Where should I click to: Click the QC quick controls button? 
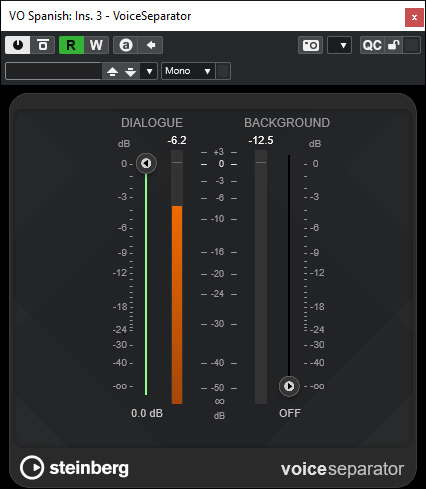click(372, 45)
